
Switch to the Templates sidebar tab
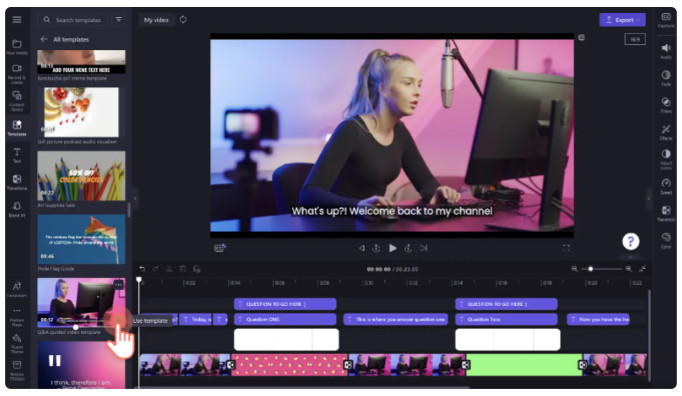point(17,128)
